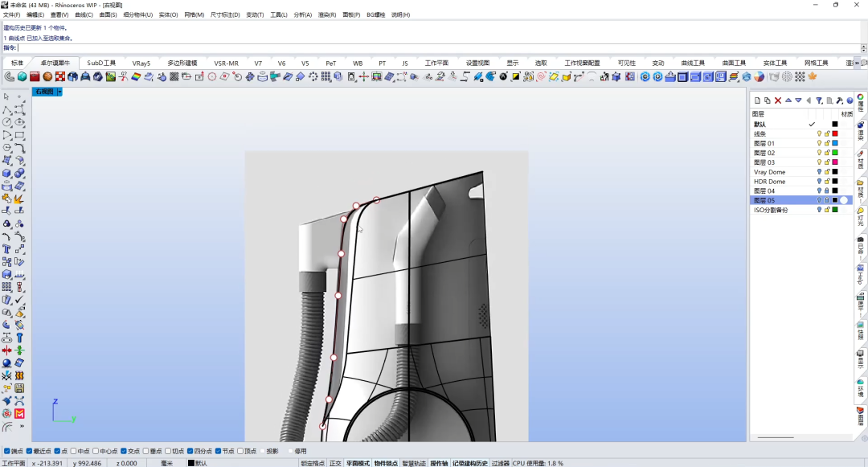
Task: Expand the toolbar tabs overflow arrow
Action: coord(858,63)
